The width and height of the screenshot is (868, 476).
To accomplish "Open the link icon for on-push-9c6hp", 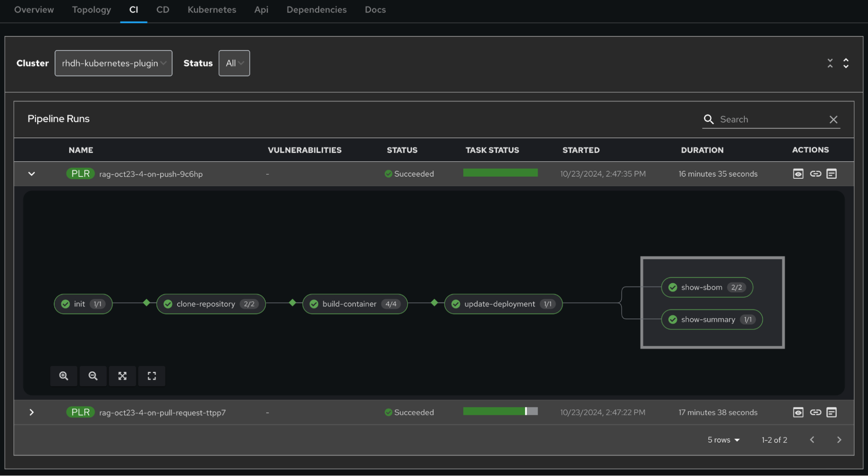I will click(815, 174).
